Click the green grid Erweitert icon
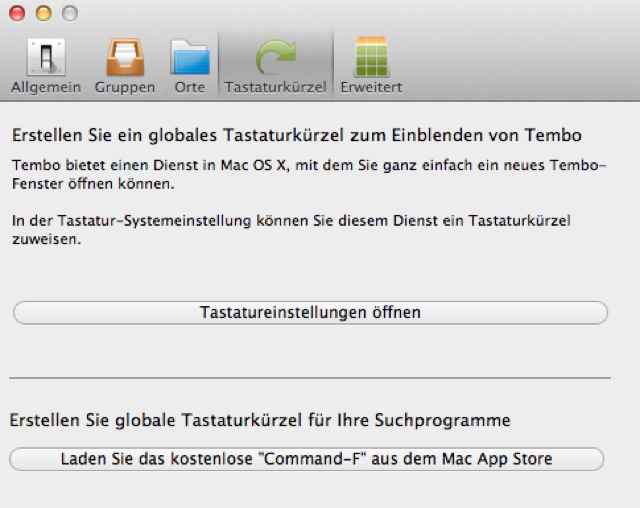 pos(371,57)
